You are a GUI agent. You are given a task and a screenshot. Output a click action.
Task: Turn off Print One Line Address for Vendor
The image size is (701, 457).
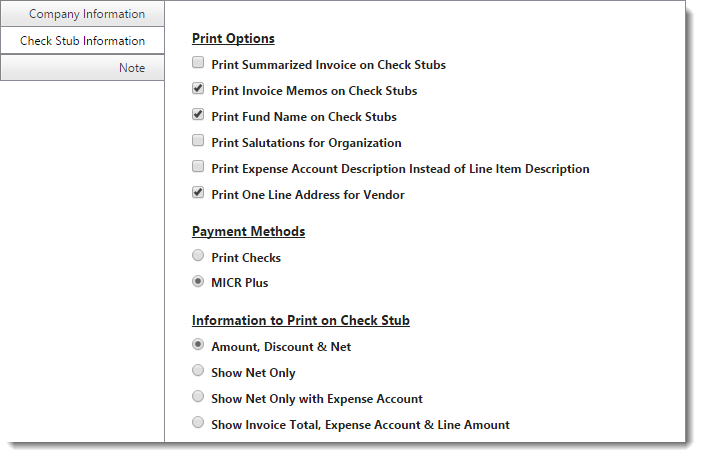click(198, 194)
